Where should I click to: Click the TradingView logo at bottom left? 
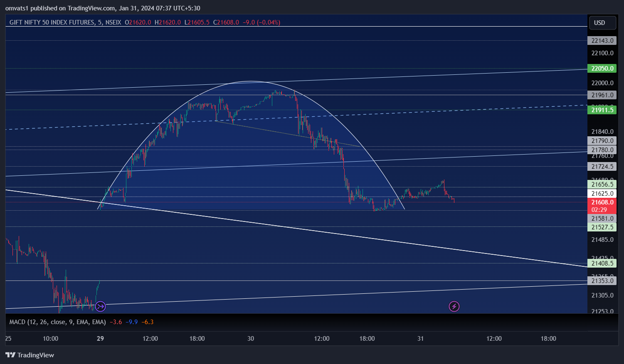30,355
